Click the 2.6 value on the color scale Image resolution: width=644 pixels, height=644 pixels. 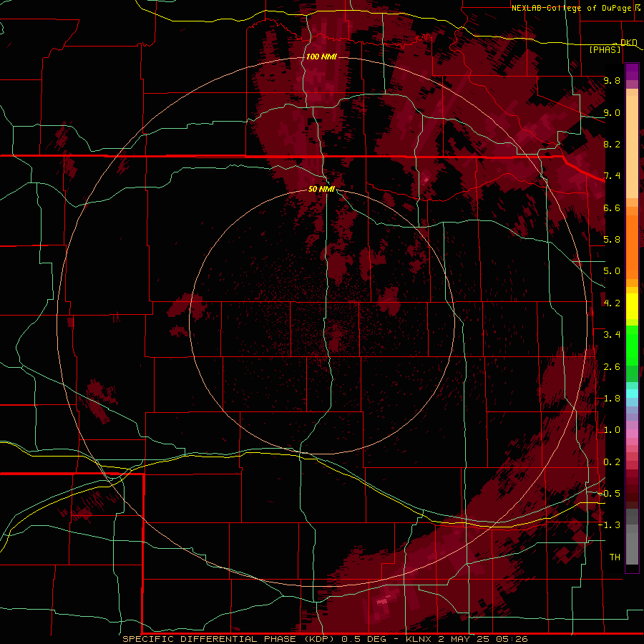coord(612,367)
